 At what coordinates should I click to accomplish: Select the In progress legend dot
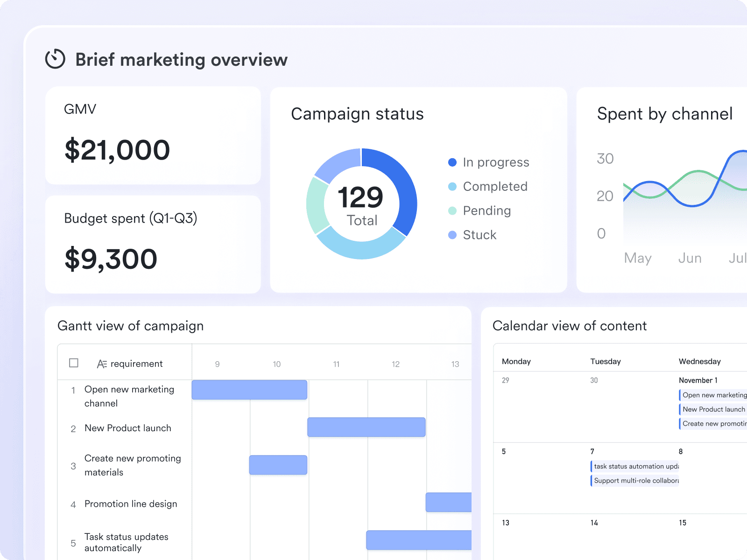tap(452, 162)
